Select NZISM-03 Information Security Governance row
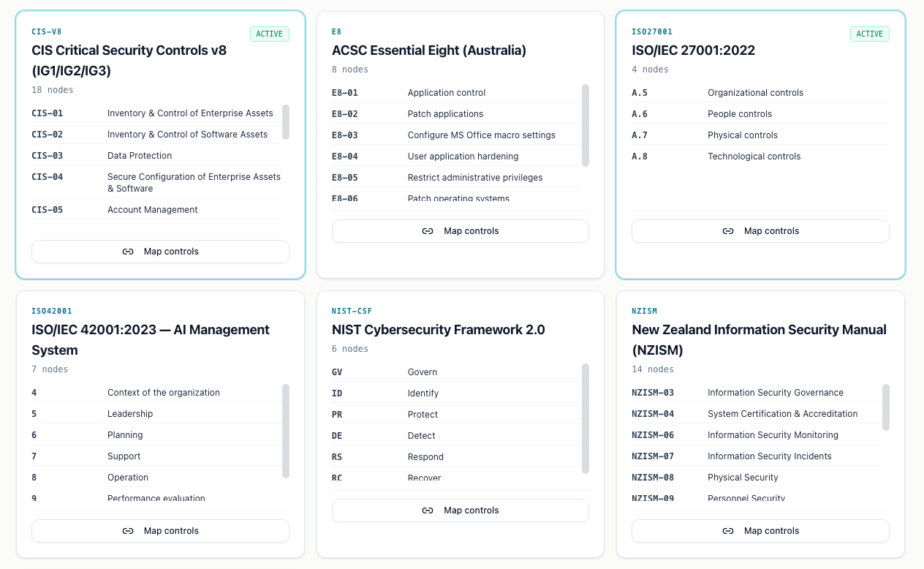 coord(757,393)
